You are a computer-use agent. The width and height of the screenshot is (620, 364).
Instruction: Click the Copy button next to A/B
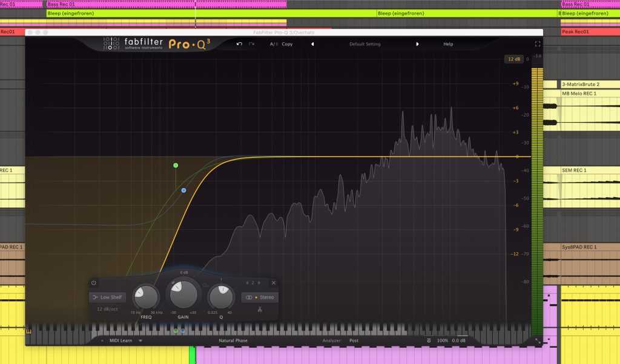287,44
